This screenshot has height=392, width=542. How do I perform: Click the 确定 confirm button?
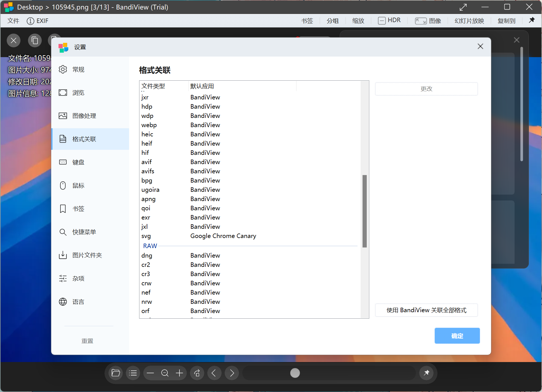457,336
